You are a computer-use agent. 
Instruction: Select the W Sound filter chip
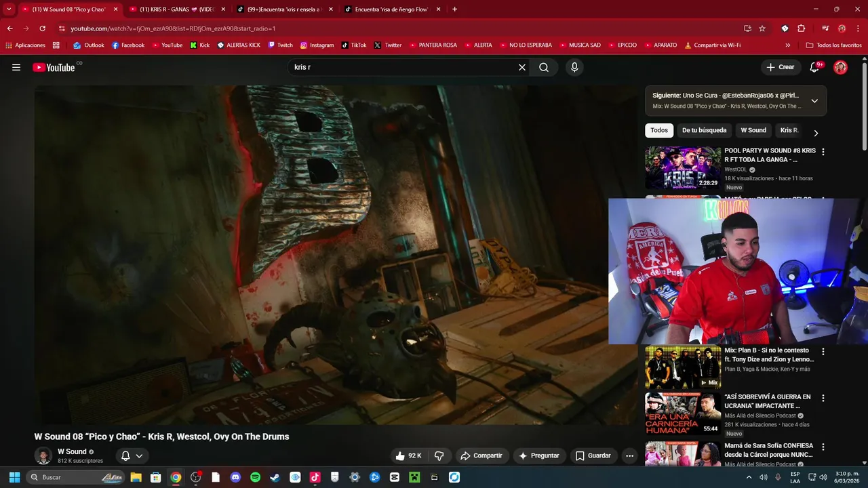click(x=753, y=130)
